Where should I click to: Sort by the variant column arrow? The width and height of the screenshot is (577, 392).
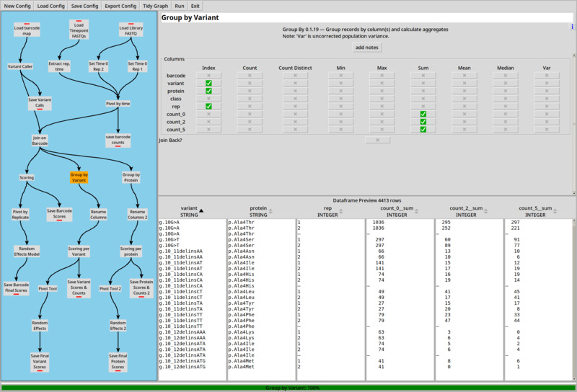(x=201, y=211)
